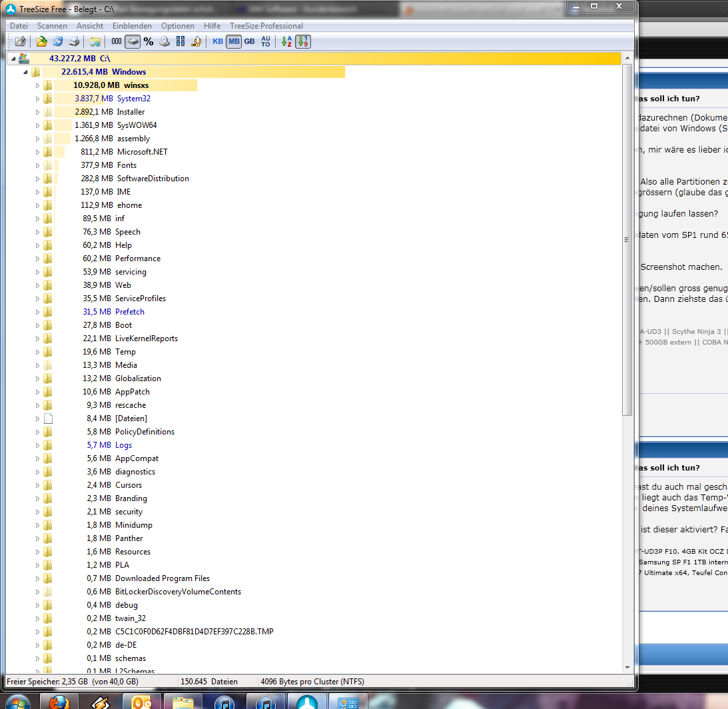Screen dimensions: 728x709
Task: Switch the size unit to GB
Action: 250,42
